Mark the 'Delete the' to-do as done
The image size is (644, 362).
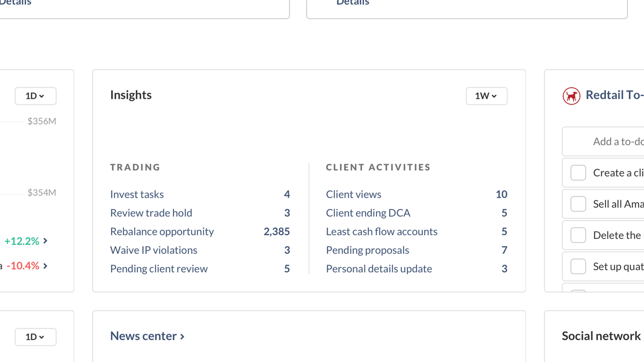[578, 235]
